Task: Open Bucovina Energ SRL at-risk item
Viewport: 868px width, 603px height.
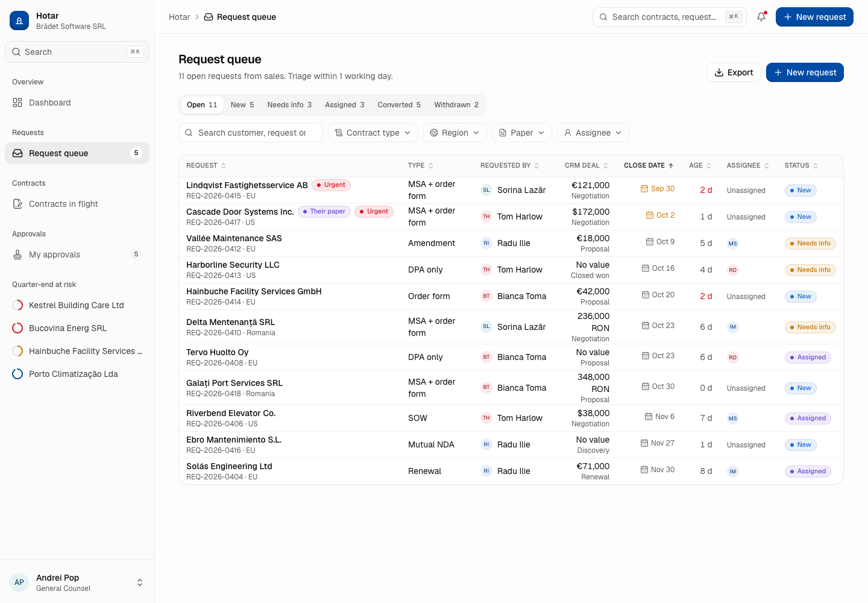Action: pyautogui.click(x=77, y=328)
